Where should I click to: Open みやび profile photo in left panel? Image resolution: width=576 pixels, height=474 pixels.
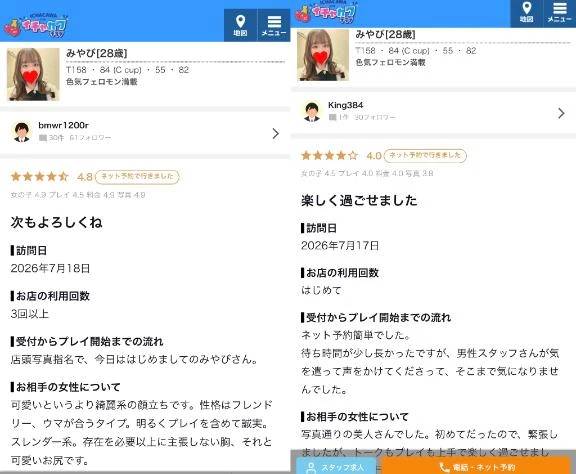(33, 74)
